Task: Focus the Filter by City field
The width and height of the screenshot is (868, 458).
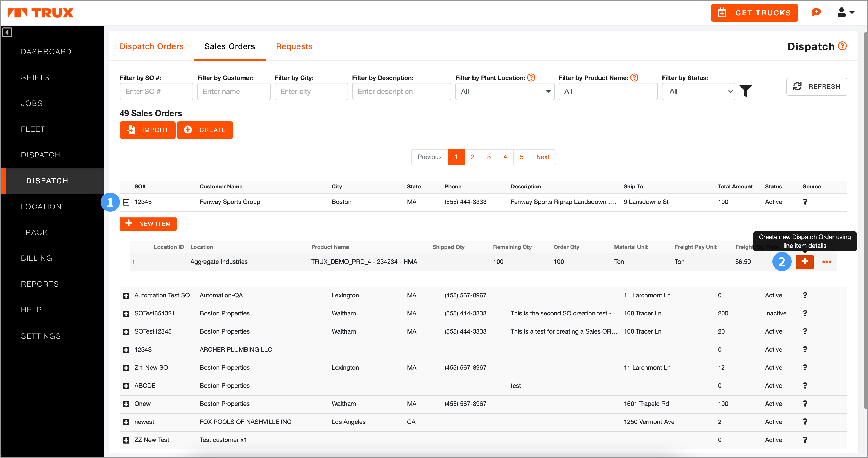Action: 311,91
